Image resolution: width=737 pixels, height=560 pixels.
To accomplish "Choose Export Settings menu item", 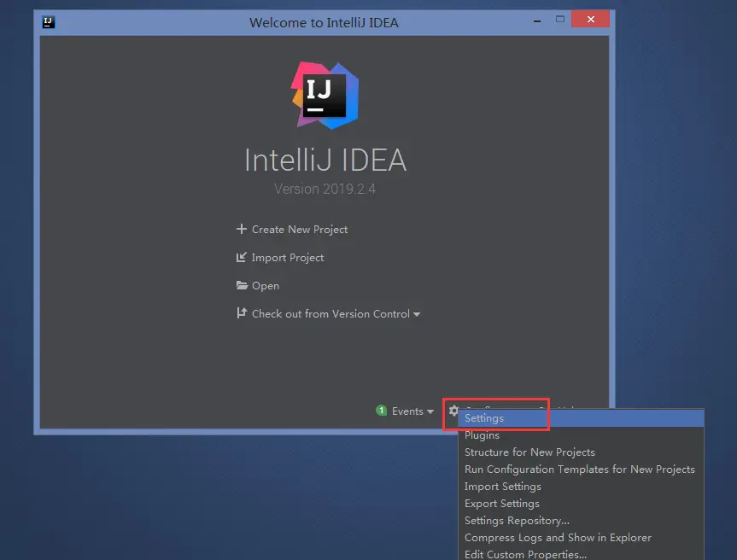I will point(581,503).
